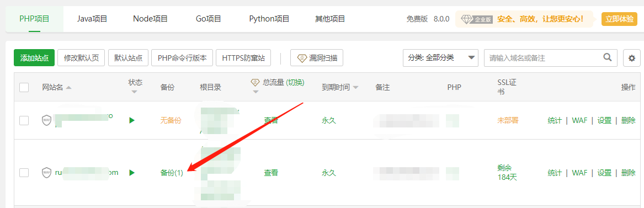644x208 pixels.
Task: Sort by 网站名 column arrow
Action: pyautogui.click(x=68, y=88)
